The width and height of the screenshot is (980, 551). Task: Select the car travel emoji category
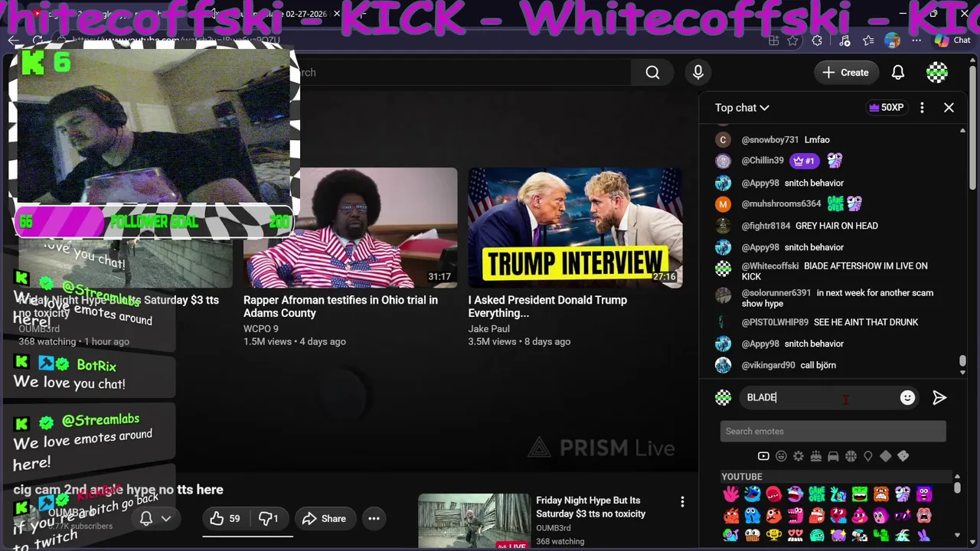pos(833,456)
